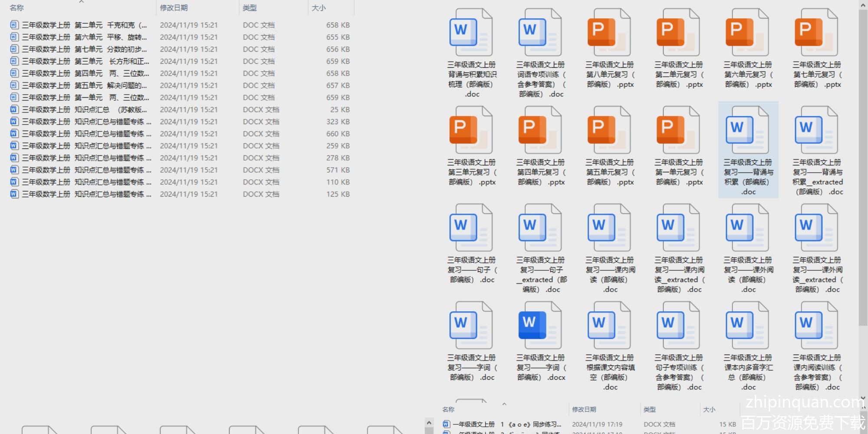Pick the row showing 110 KB
Image resolution: width=868 pixels, height=434 pixels.
(x=180, y=182)
